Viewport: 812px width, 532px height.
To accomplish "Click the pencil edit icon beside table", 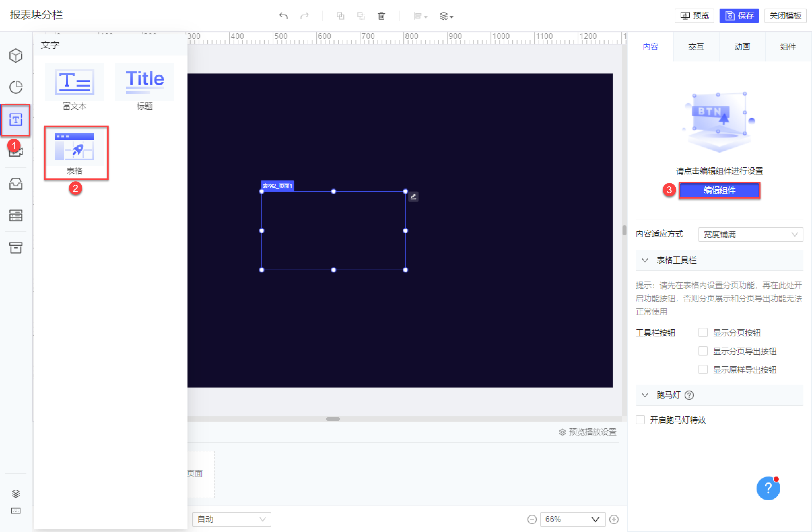I will 413,197.
